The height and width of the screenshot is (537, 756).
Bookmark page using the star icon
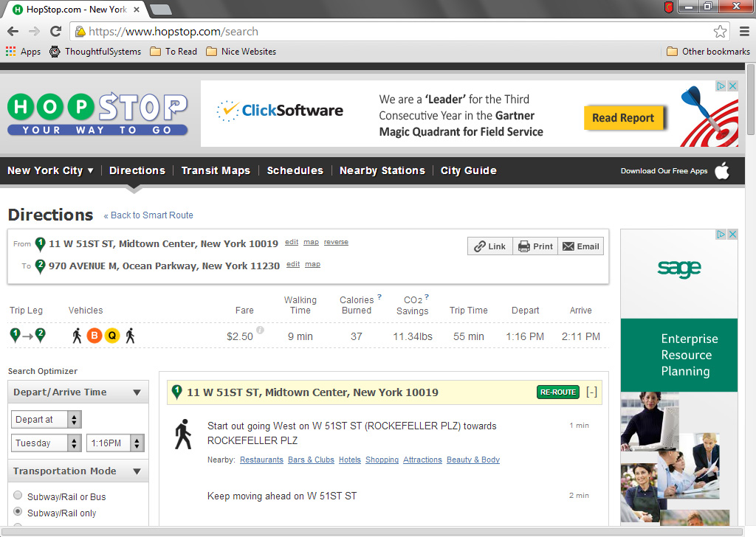coord(720,32)
